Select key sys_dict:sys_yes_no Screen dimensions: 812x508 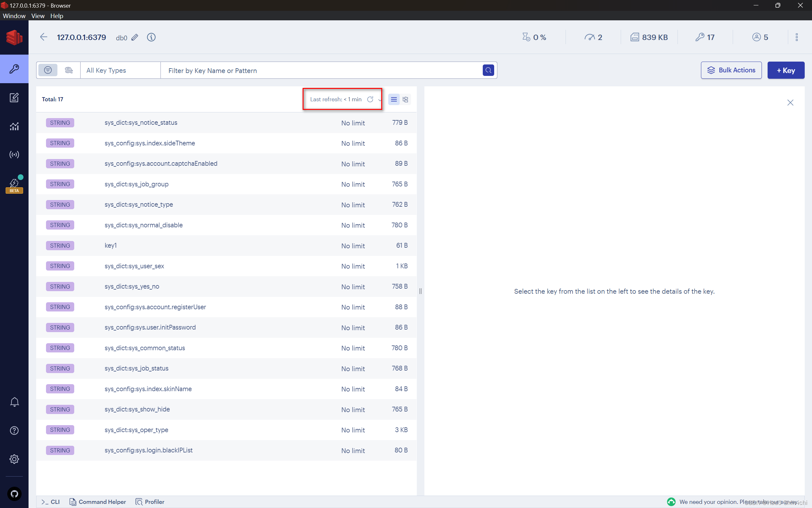pyautogui.click(x=226, y=287)
